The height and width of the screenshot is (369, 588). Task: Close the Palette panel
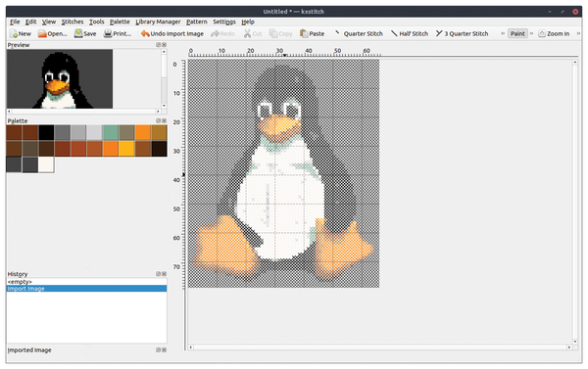(x=164, y=120)
